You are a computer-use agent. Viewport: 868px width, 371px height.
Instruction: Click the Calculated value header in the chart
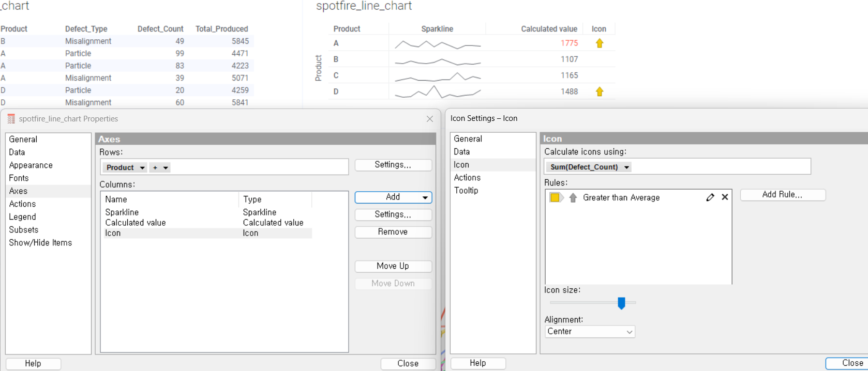click(549, 29)
